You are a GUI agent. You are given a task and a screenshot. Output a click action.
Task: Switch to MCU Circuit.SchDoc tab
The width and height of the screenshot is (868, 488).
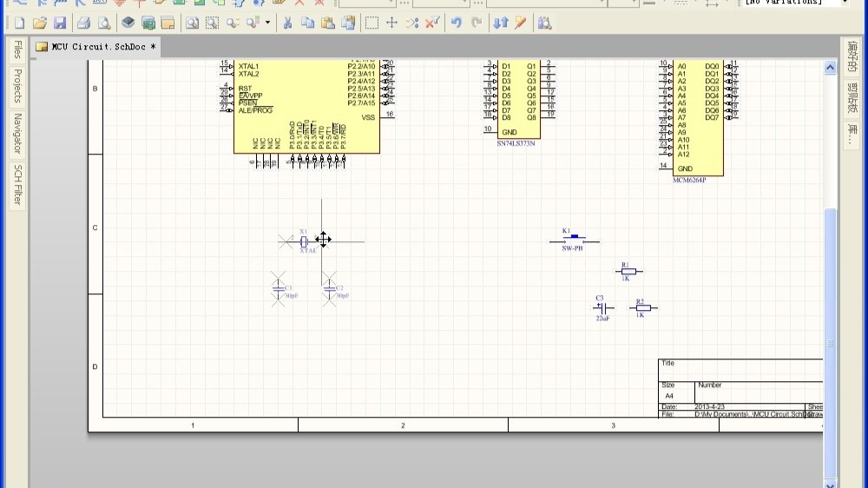(x=95, y=47)
